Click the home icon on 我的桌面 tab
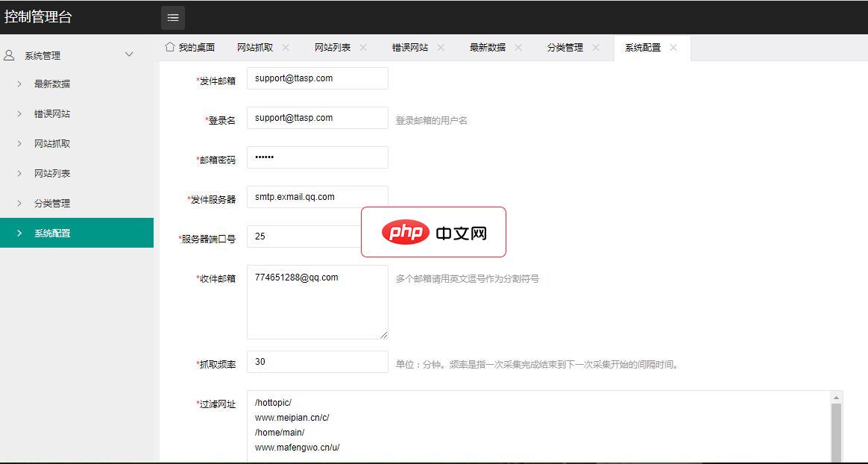The width and height of the screenshot is (868, 464). (x=170, y=46)
